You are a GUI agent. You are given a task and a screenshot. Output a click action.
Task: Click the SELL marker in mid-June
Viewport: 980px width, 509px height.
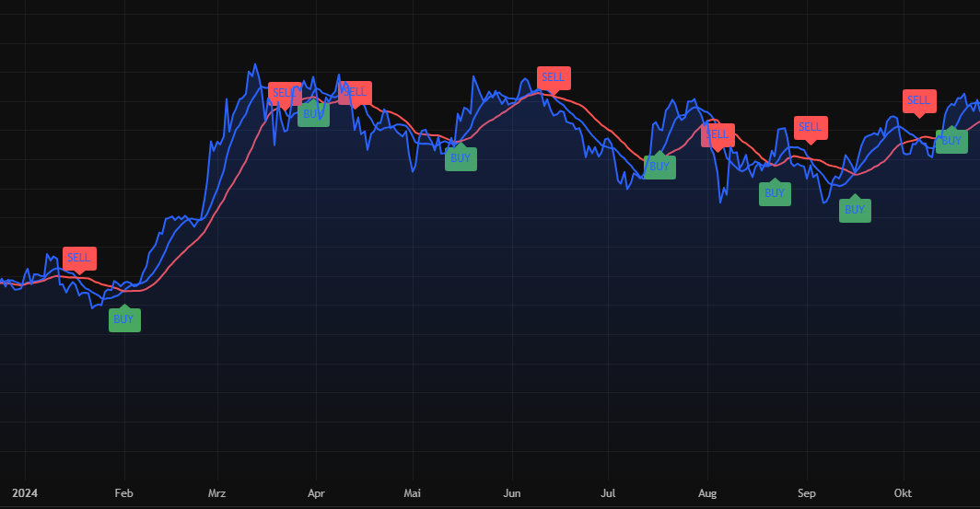point(554,78)
